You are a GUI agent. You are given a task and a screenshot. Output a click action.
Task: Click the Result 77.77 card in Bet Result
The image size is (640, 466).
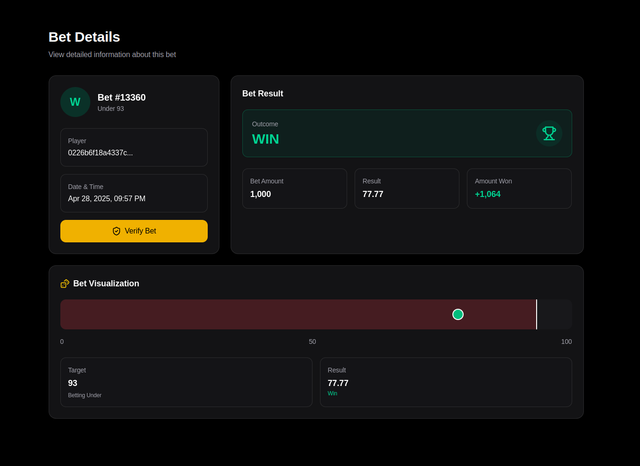click(407, 188)
